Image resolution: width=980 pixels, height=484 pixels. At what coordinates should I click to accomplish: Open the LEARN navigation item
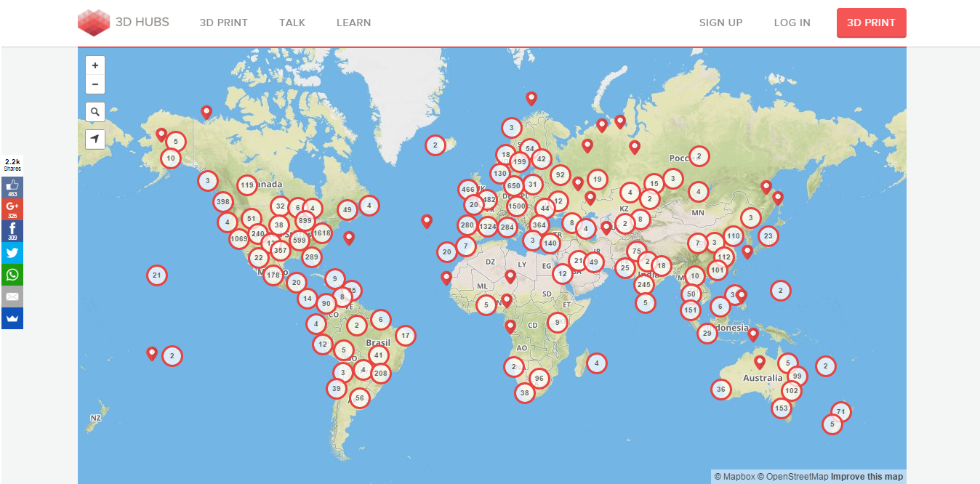354,23
